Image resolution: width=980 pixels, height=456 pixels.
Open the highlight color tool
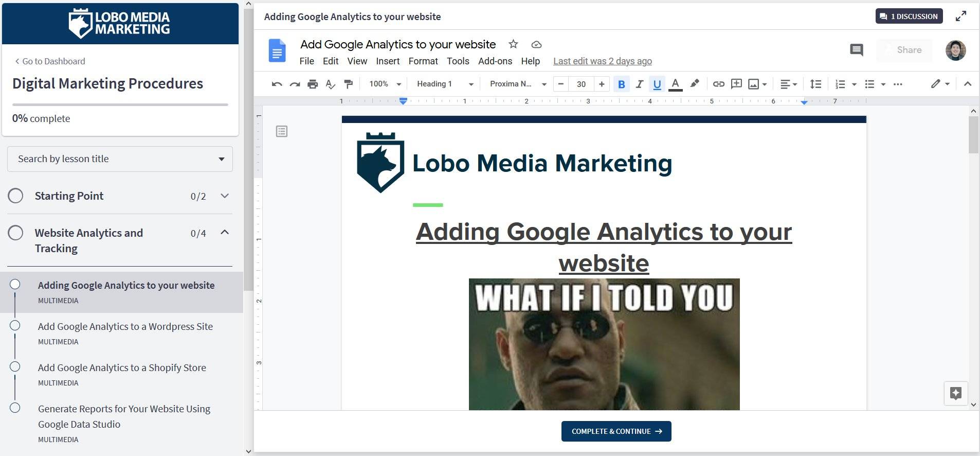pyautogui.click(x=694, y=83)
